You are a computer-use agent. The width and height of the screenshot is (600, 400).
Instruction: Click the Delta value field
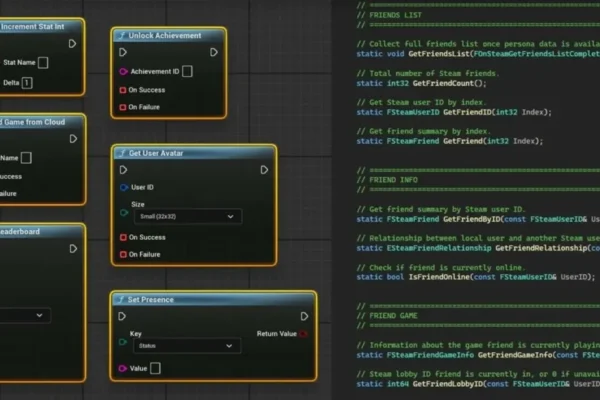[x=27, y=83]
